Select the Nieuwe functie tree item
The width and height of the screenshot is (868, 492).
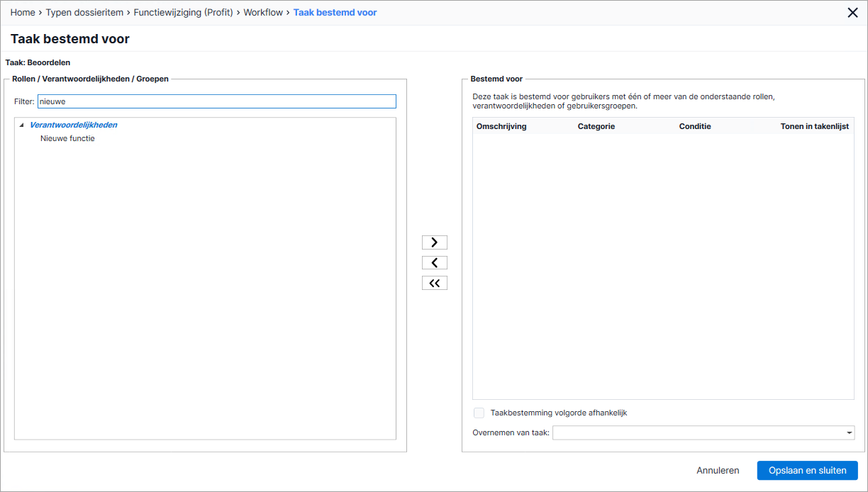click(x=67, y=138)
